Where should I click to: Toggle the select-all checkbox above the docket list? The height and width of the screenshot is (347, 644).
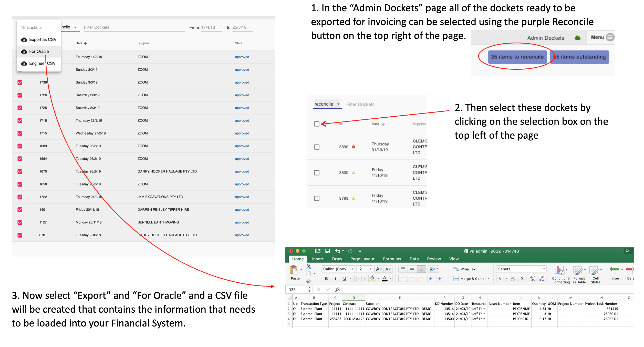click(317, 124)
